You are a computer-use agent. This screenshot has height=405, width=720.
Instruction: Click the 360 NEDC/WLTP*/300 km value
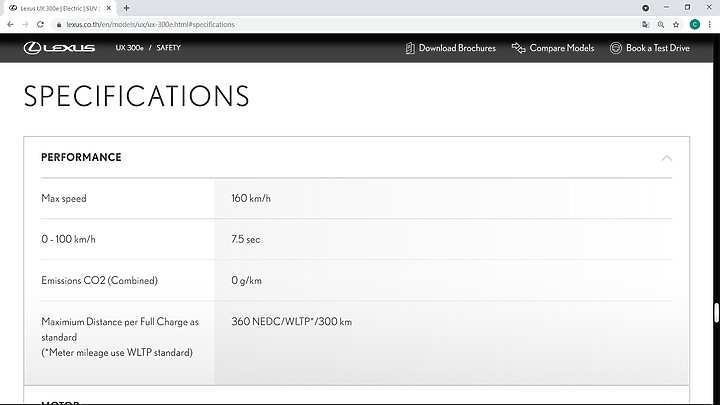[292, 321]
